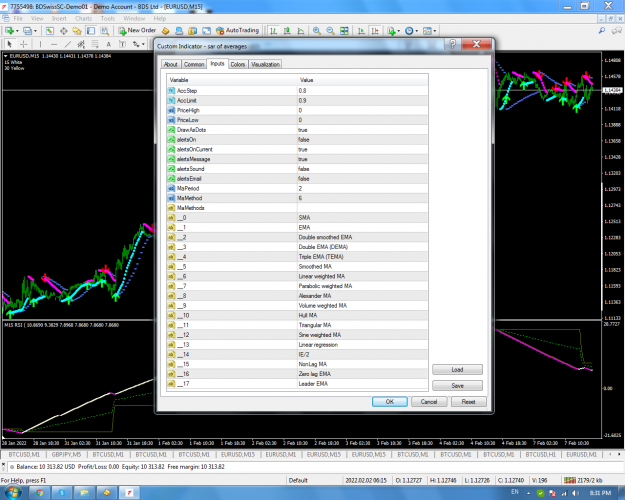Open the chat bubbles icon

[x=617, y=31]
